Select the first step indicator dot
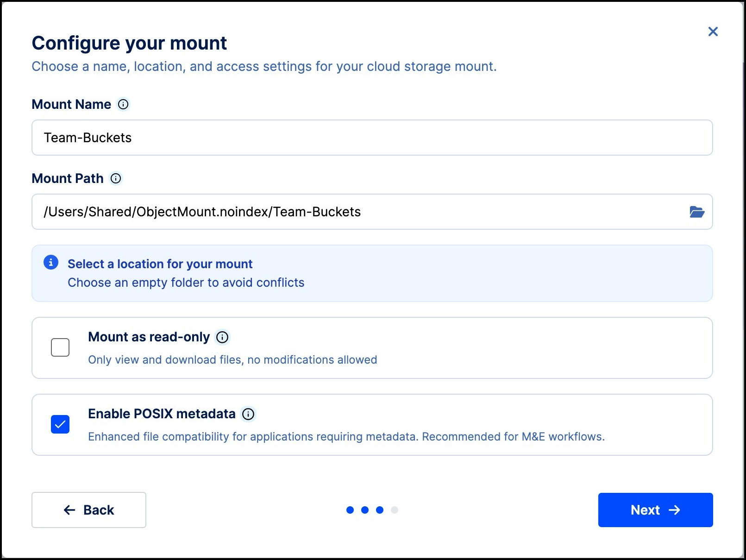 [350, 510]
